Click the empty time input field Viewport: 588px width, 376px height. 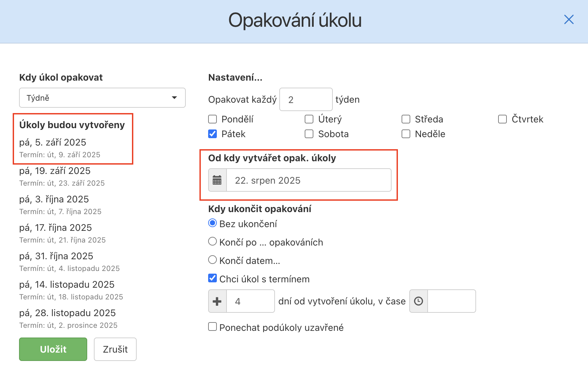tap(452, 301)
